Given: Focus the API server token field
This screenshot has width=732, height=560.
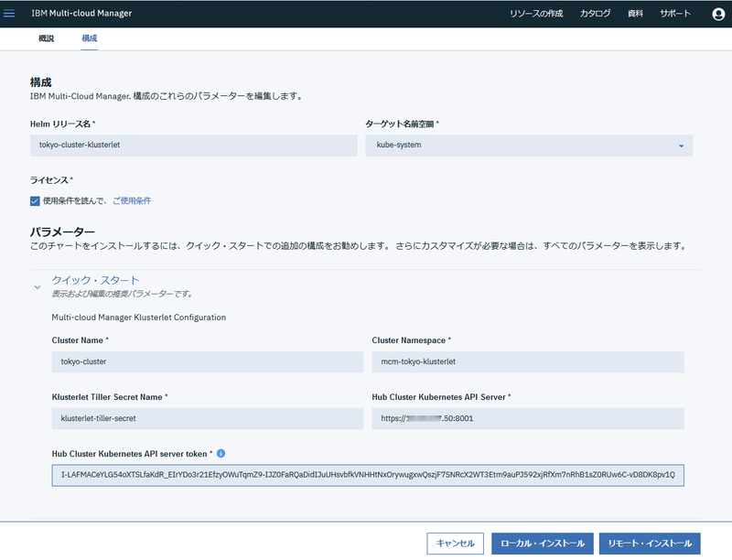Looking at the screenshot, I should (x=368, y=475).
